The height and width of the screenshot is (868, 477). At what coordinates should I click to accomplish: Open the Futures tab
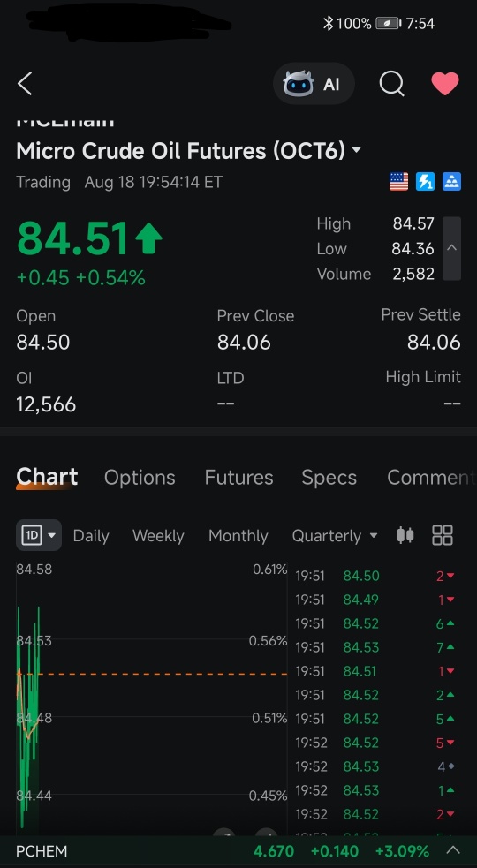point(238,477)
